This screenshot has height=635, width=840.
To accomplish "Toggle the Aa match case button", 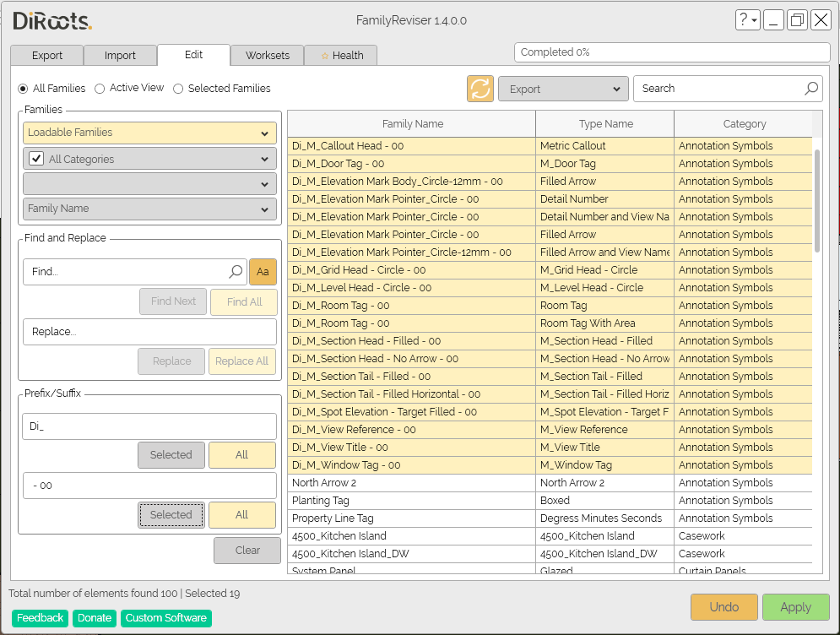I will click(x=263, y=272).
